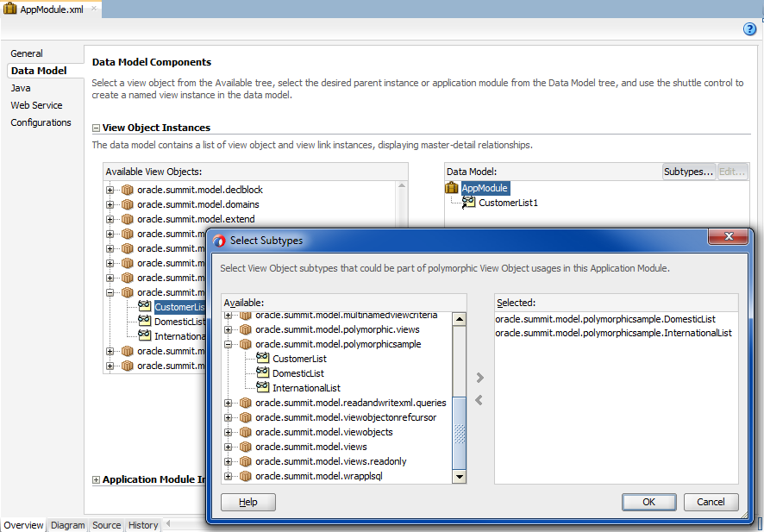Select CustomerList1 in Data Model tree
764x532 pixels.
[x=508, y=203]
